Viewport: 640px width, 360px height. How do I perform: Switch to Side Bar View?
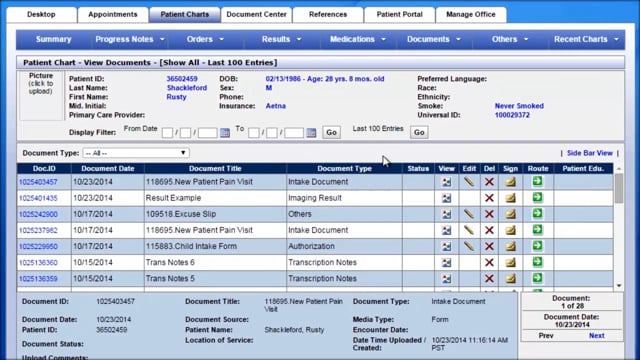(589, 153)
